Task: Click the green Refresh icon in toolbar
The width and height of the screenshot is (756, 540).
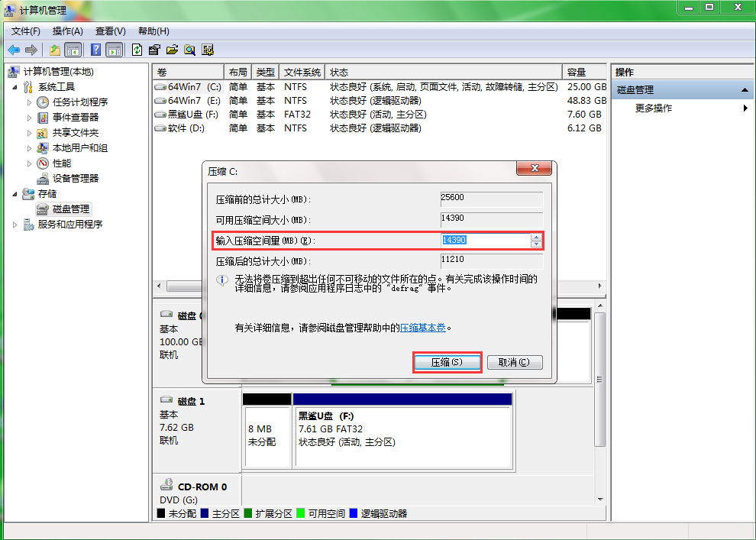Action: 137,50
